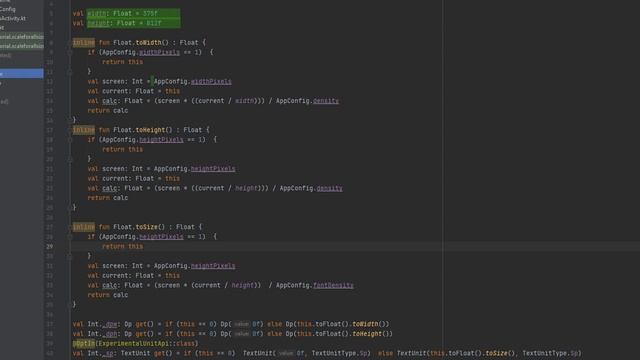Click fontDensity in the toSize calc line
This screenshot has width=640, height=360.
click(x=333, y=285)
